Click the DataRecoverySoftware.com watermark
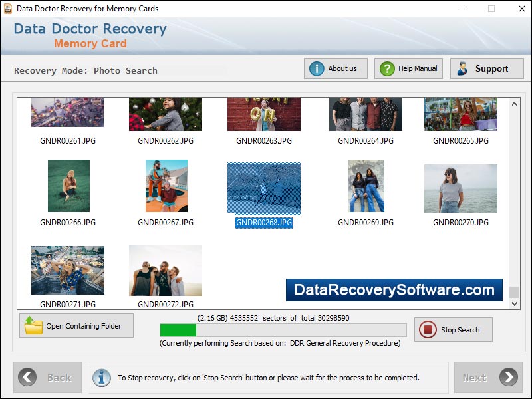The image size is (532, 399). 393,291
